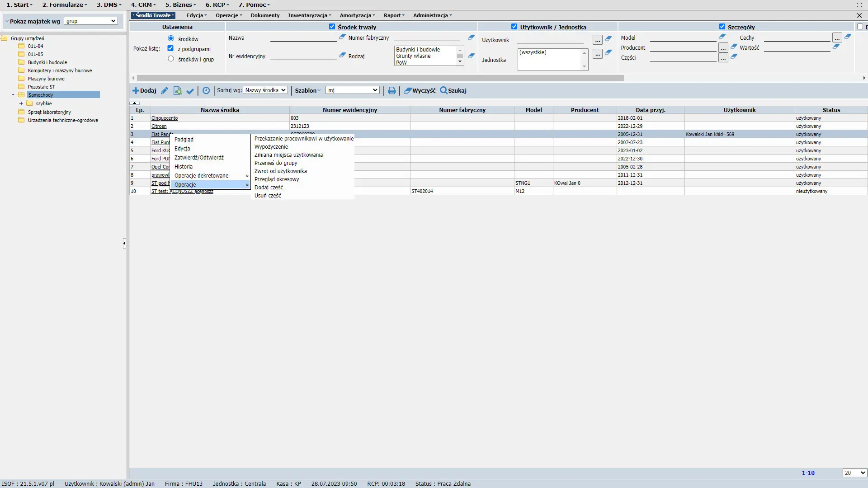
Task: Click the pencil edit icon in toolbar
Action: tap(165, 91)
